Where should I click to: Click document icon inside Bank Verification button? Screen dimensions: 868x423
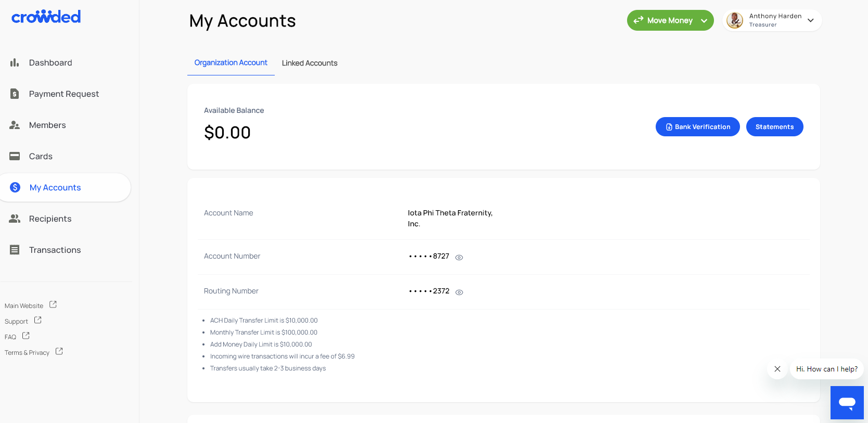[669, 127]
